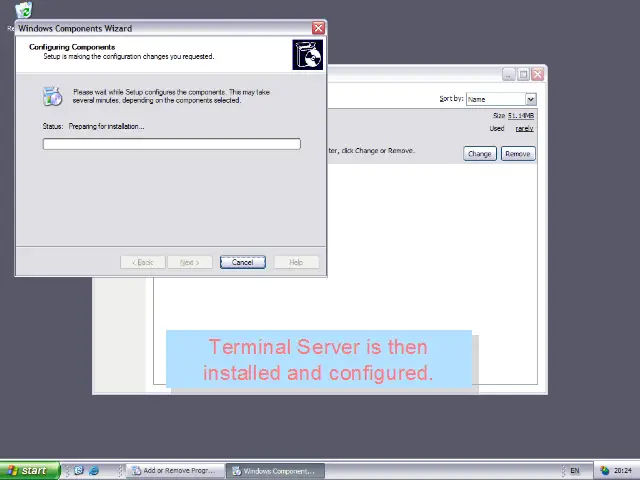Switch to Add or Remove Programs taskbar button
This screenshot has height=480, width=640.
point(175,471)
